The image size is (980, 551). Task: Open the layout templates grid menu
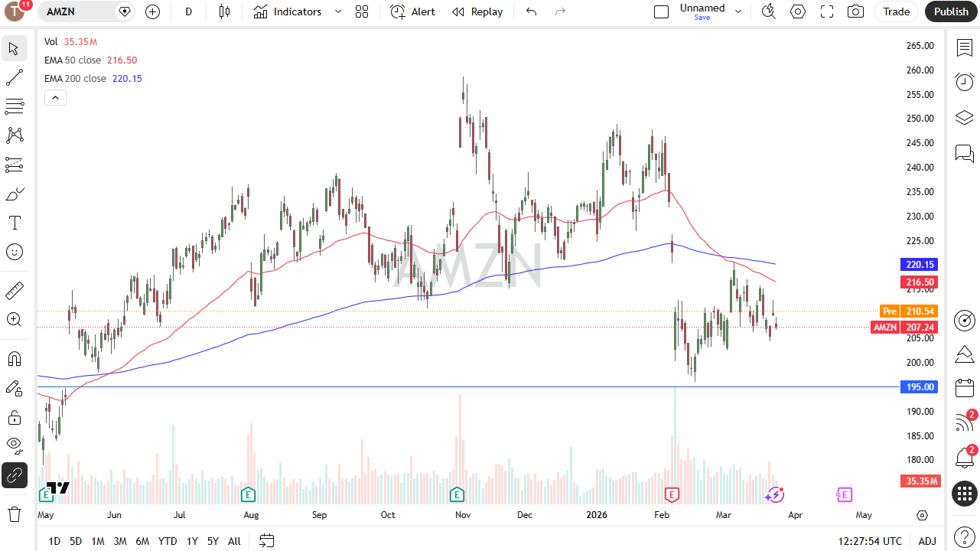362,11
